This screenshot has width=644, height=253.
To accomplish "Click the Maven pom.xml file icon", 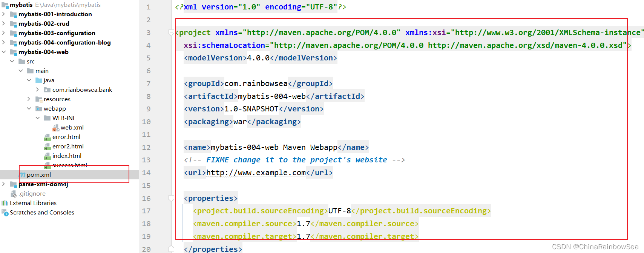I will coord(23,175).
